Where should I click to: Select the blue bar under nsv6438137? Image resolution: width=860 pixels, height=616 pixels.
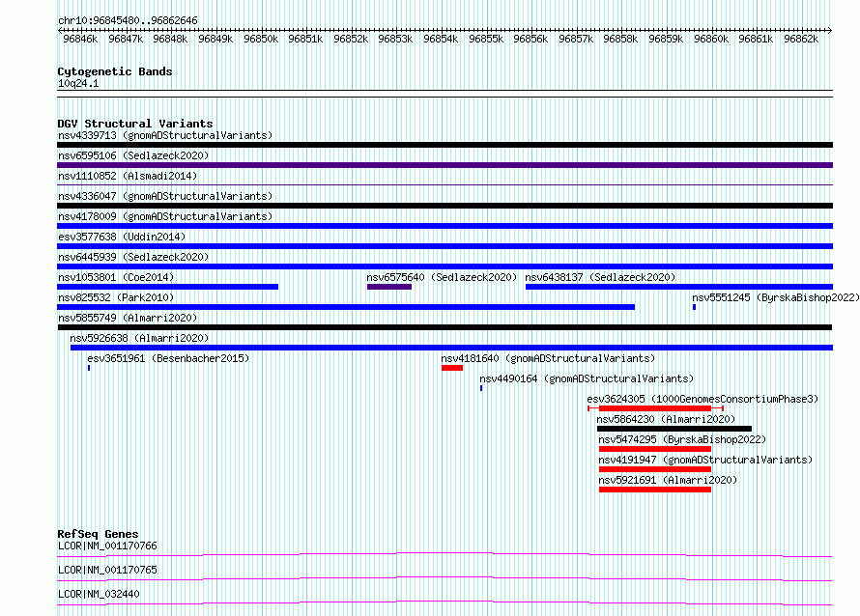679,287
